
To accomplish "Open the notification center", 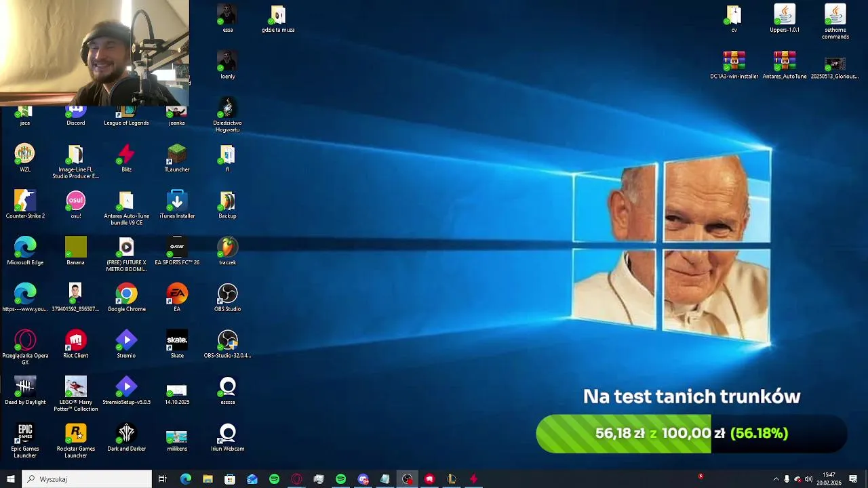I will (x=853, y=479).
